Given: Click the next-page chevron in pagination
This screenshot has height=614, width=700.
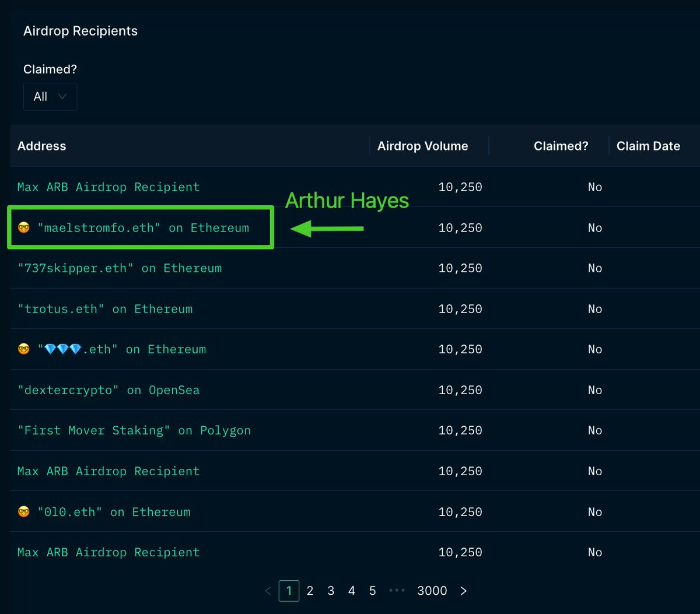Looking at the screenshot, I should pyautogui.click(x=463, y=591).
